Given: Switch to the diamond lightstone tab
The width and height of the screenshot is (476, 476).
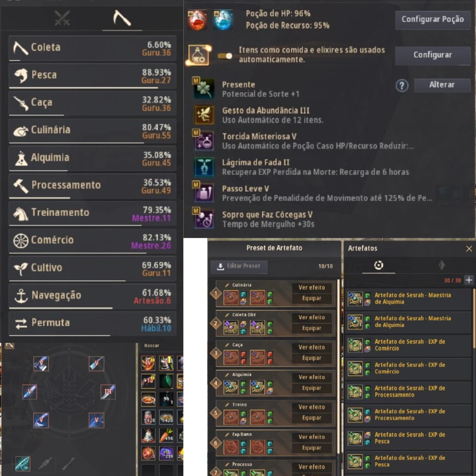Looking at the screenshot, I should pyautogui.click(x=442, y=265).
